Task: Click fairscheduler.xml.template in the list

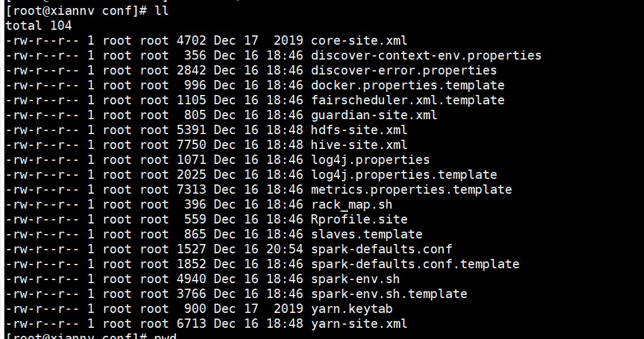Action: [407, 100]
